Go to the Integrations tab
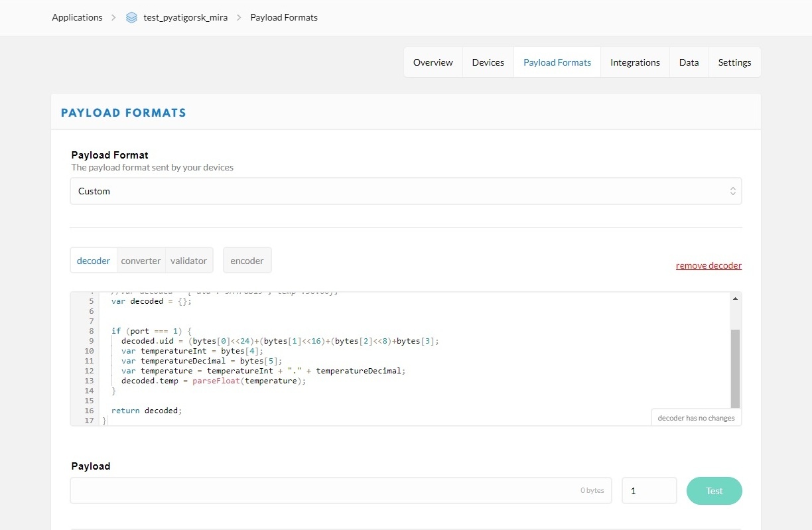812x530 pixels. tap(635, 62)
